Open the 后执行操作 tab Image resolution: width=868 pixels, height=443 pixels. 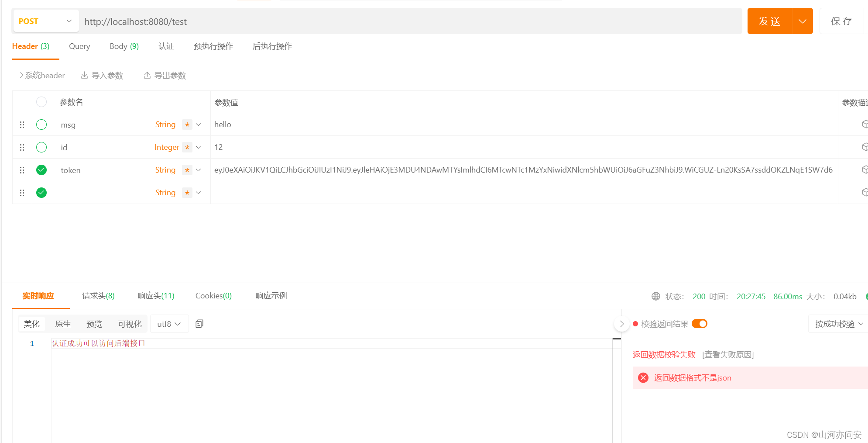click(x=272, y=46)
